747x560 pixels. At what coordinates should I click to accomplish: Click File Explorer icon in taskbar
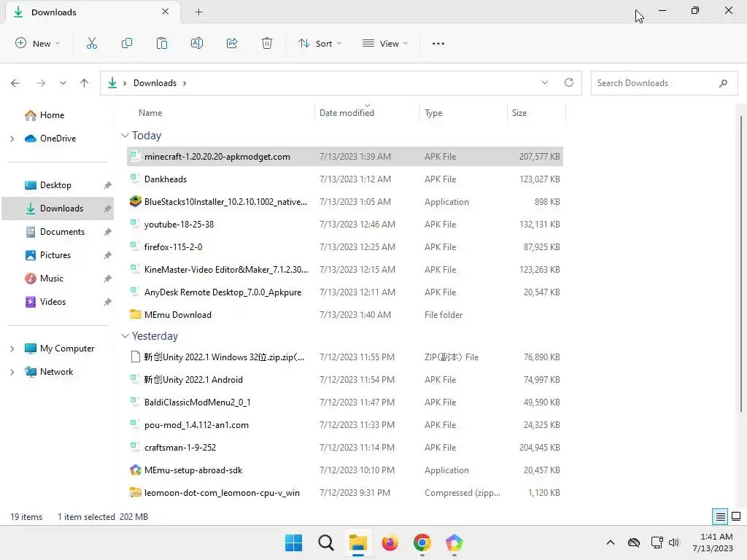point(357,542)
